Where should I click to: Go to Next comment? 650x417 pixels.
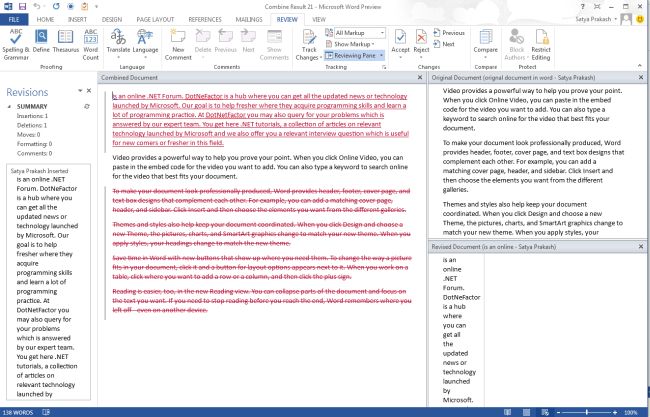coord(248,41)
